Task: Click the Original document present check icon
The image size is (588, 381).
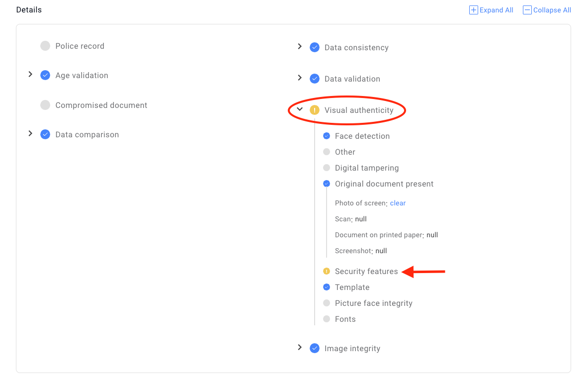Action: [x=327, y=184]
